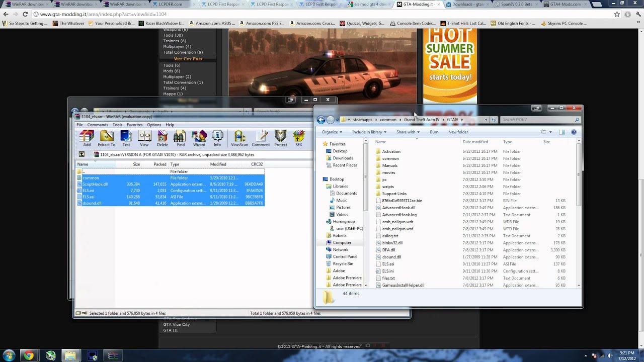644x362 pixels.
Task: Click the Burn button in Explorer
Action: click(x=434, y=132)
